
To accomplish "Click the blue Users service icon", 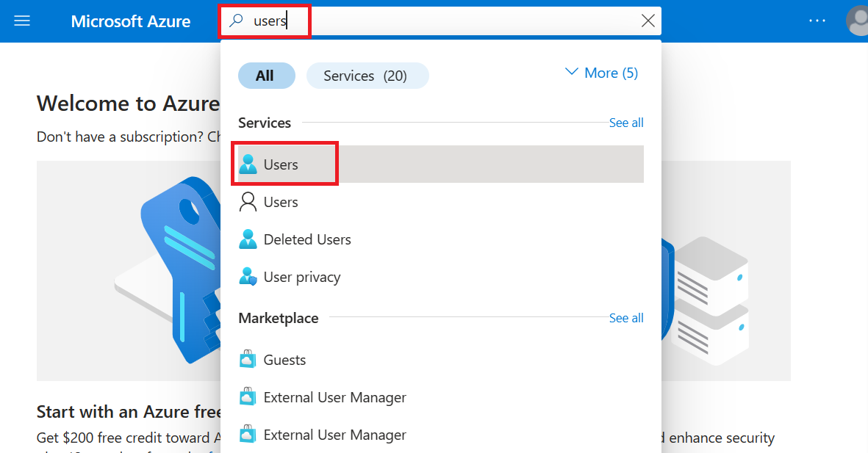I will 248,164.
